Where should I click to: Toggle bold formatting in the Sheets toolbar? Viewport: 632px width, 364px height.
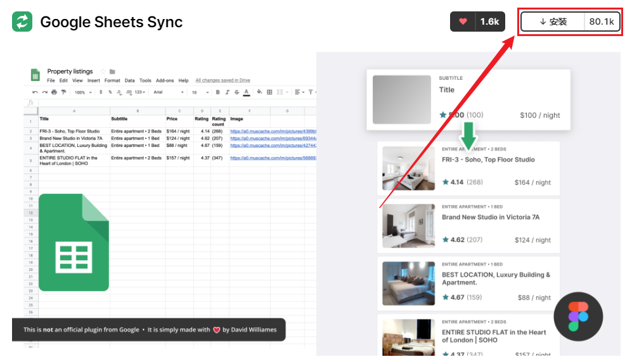217,92
